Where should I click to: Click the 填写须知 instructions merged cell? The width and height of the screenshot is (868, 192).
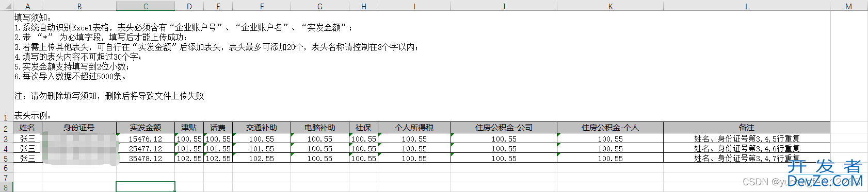click(x=422, y=66)
